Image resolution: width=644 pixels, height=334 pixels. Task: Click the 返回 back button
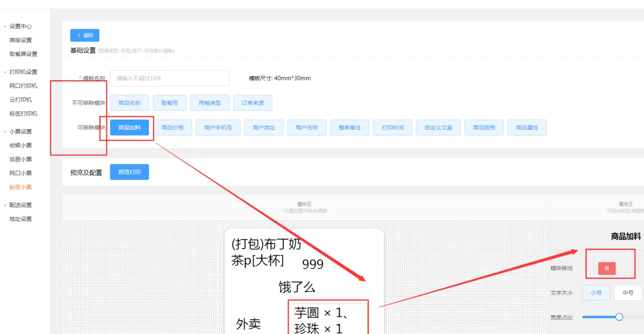coord(85,35)
